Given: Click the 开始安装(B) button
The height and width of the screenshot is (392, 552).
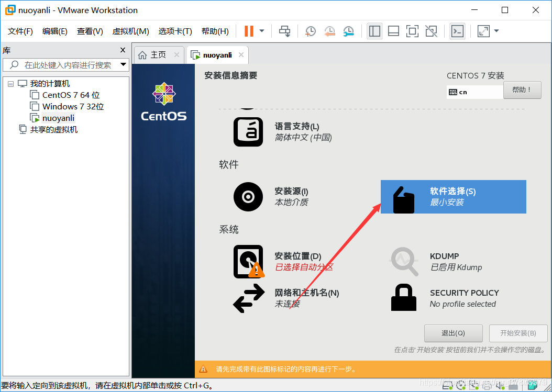Looking at the screenshot, I should pyautogui.click(x=518, y=333).
